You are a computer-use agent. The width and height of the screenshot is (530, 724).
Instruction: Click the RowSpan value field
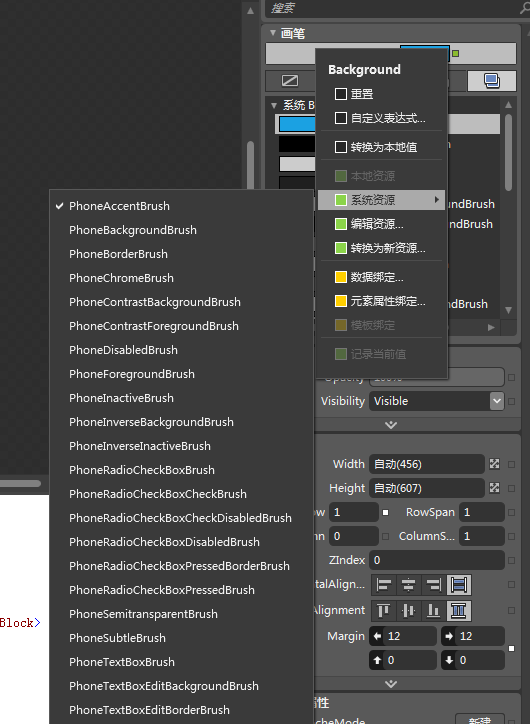coord(482,512)
